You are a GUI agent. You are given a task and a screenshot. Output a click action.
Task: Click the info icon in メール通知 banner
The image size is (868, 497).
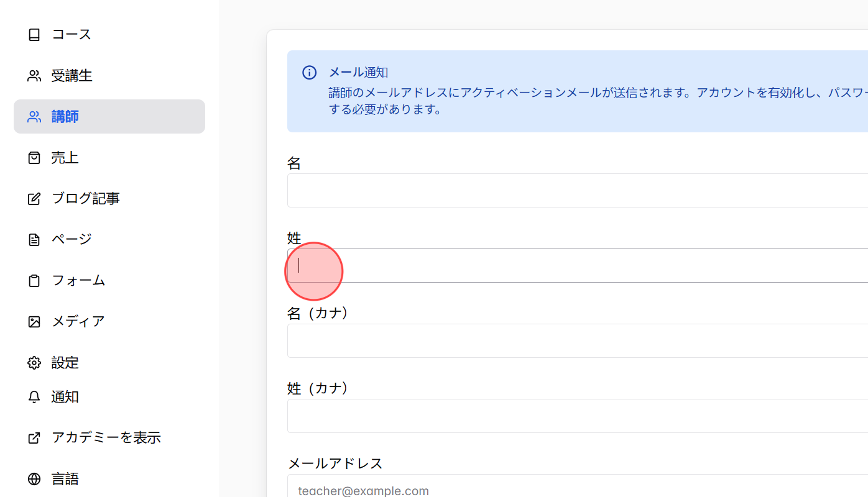309,72
